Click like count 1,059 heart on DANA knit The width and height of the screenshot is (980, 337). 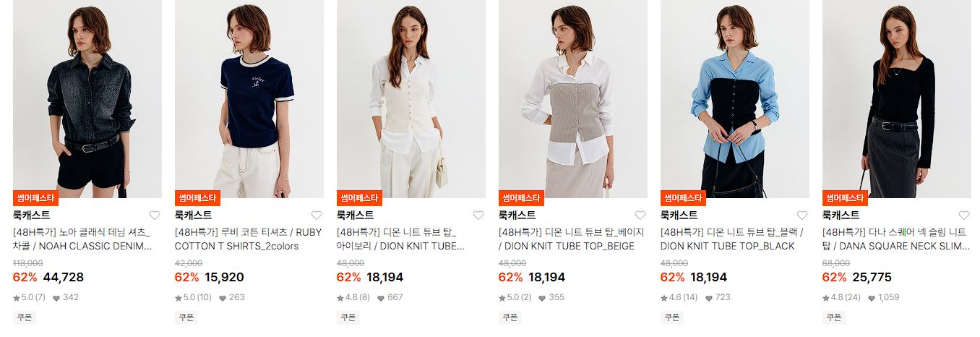tap(884, 297)
